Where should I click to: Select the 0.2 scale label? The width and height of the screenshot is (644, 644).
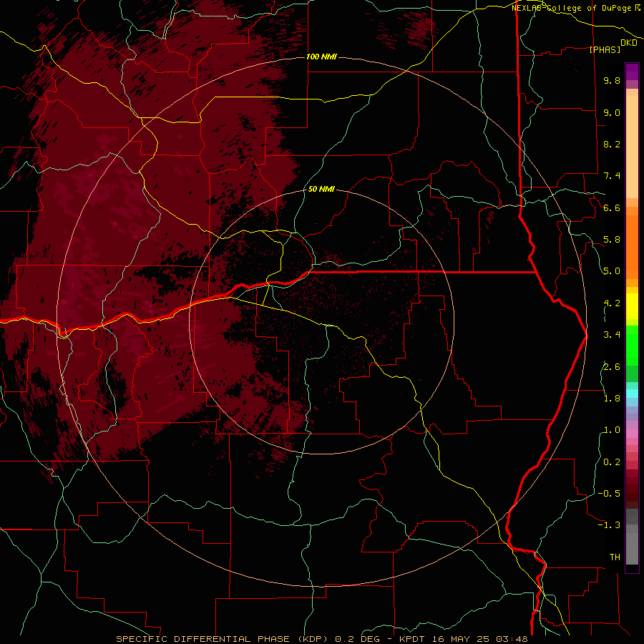pyautogui.click(x=612, y=462)
